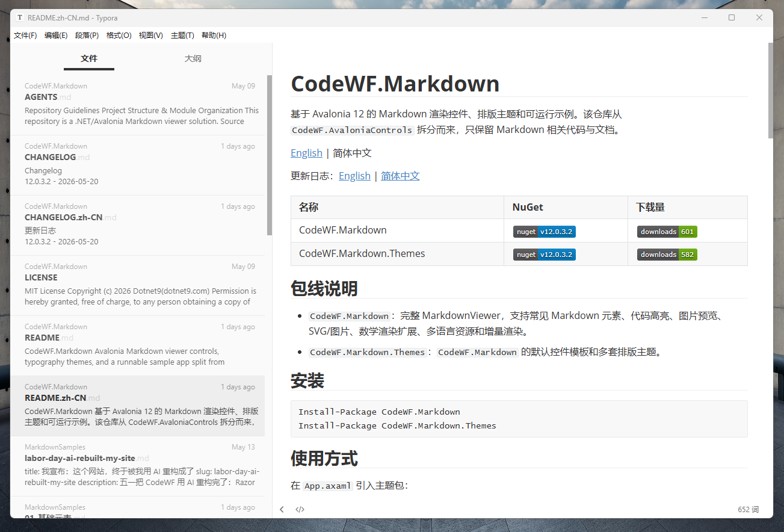Click the Typora app icon in title bar

tap(20, 17)
